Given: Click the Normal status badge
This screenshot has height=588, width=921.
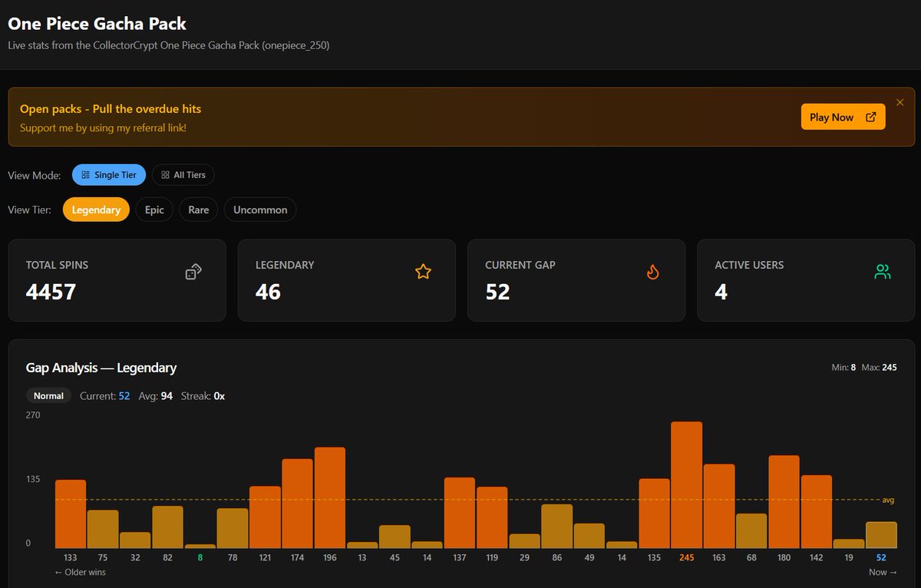Looking at the screenshot, I should pyautogui.click(x=48, y=396).
